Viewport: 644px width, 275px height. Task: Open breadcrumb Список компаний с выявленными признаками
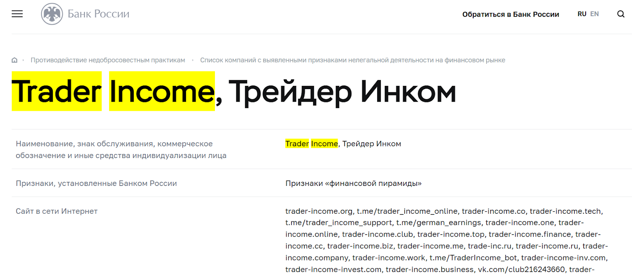[x=353, y=60]
